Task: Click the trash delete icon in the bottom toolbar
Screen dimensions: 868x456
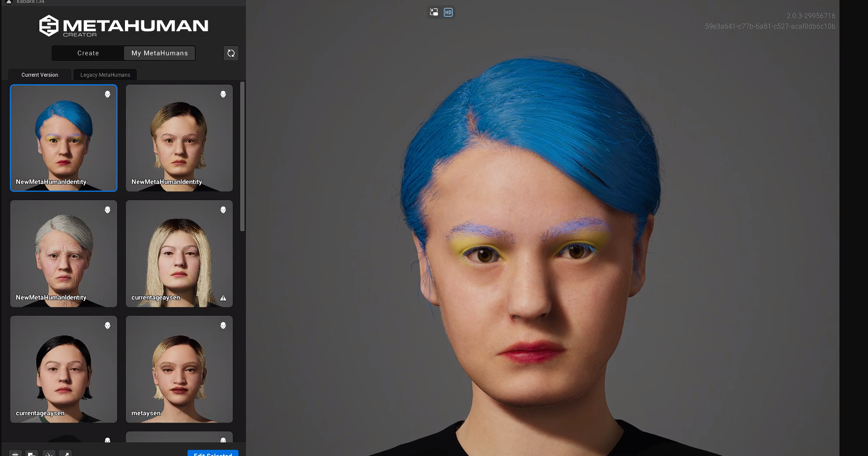Action: [15, 454]
